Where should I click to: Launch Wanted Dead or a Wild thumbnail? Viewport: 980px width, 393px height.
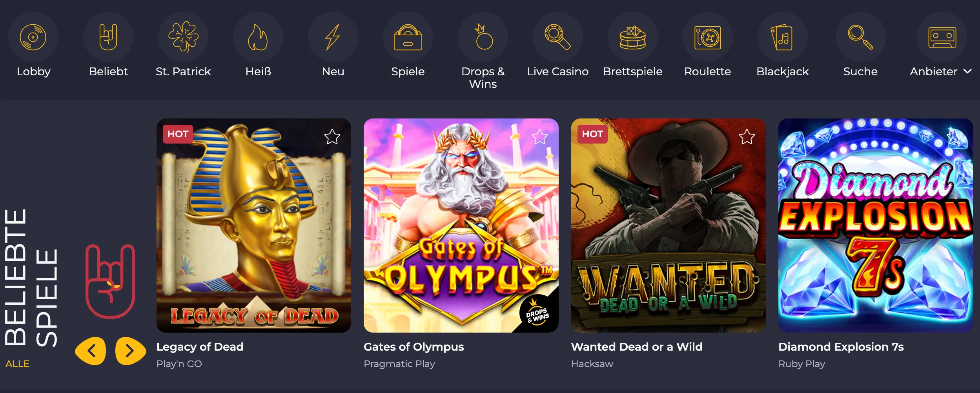[x=668, y=226]
